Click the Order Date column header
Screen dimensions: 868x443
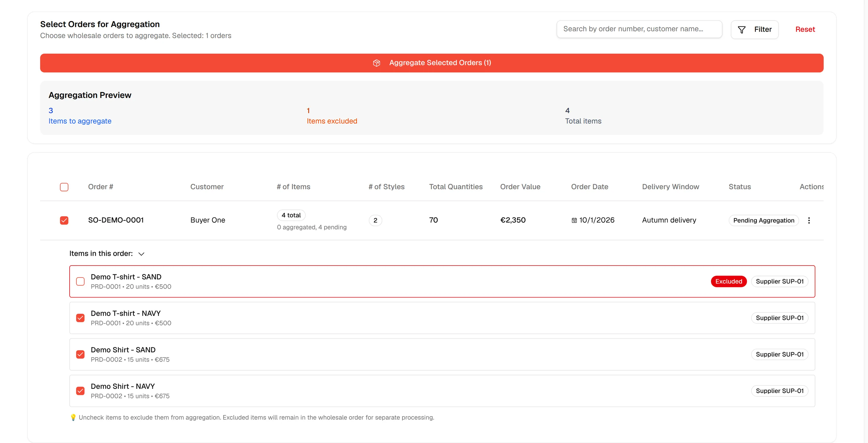[x=589, y=186]
